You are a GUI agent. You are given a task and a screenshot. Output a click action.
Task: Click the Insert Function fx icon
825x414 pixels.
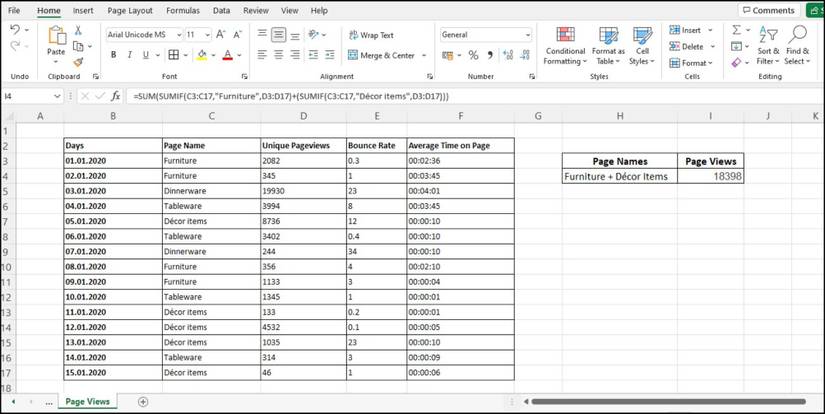(115, 96)
